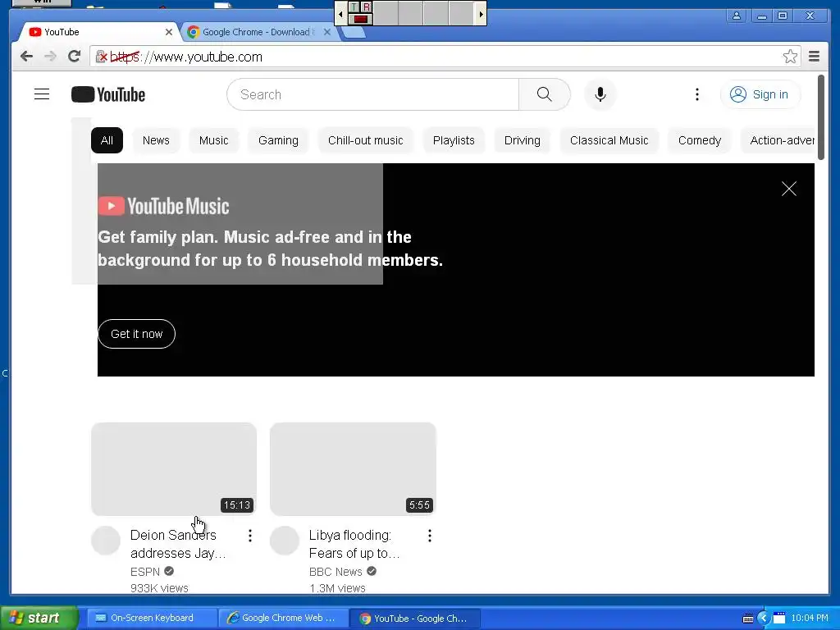Click the Sign in button
Viewport: 840px width, 630px height.
point(760,95)
